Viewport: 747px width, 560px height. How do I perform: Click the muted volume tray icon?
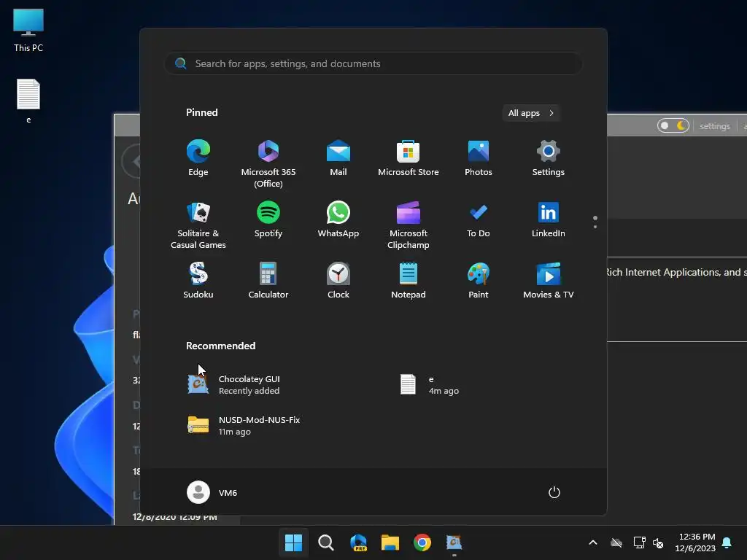point(659,542)
